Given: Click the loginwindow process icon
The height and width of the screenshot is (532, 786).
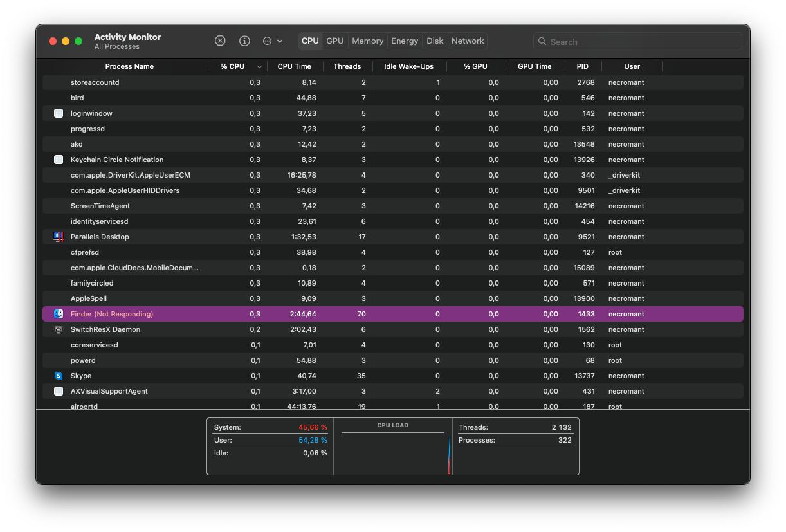Looking at the screenshot, I should pos(59,113).
